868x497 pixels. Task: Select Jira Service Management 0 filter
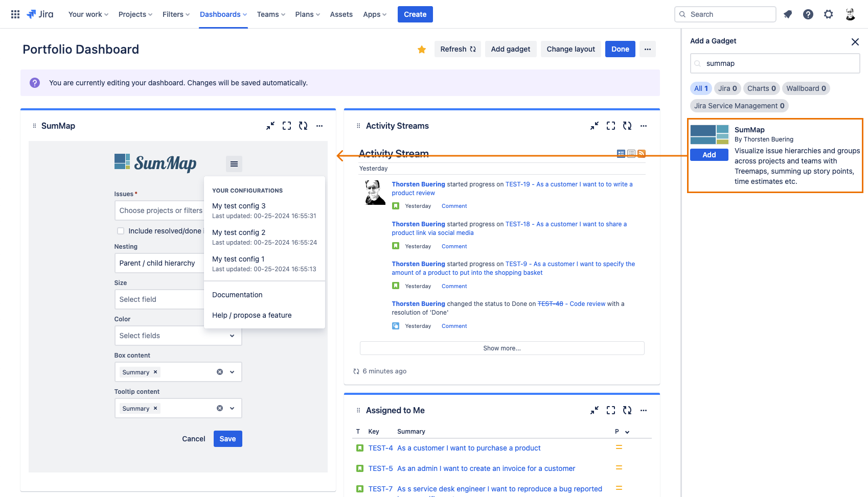click(739, 106)
